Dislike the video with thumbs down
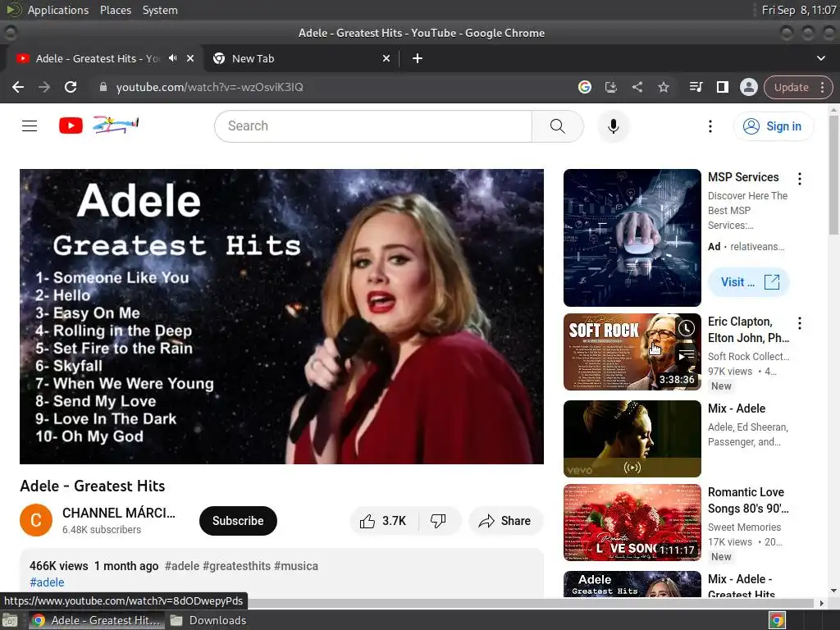 [x=438, y=521]
